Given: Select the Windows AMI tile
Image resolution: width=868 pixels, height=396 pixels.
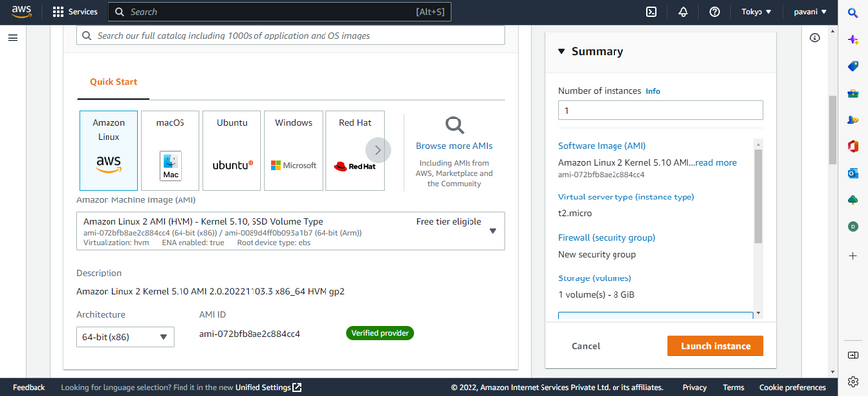Looking at the screenshot, I should click(293, 150).
